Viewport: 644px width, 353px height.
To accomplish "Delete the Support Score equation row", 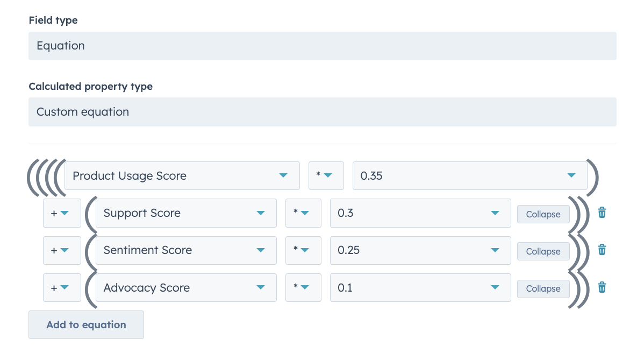I will click(x=602, y=212).
